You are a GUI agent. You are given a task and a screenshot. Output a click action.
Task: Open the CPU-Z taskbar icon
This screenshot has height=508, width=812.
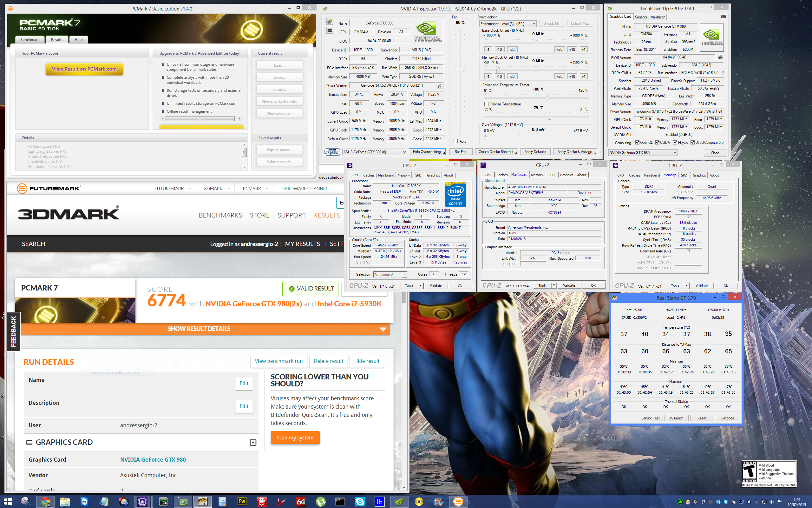142,502
